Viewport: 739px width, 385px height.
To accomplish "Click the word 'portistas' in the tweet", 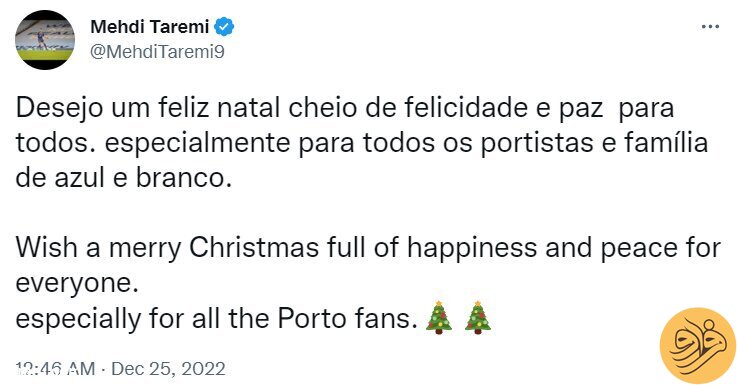I will (537, 143).
